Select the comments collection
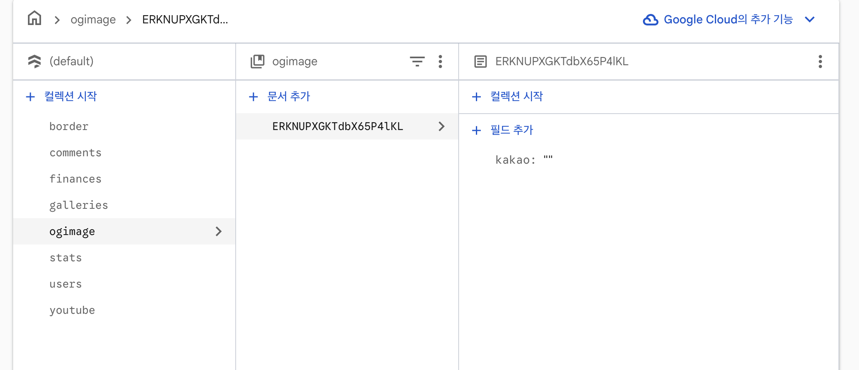This screenshot has height=370, width=868. (x=76, y=153)
